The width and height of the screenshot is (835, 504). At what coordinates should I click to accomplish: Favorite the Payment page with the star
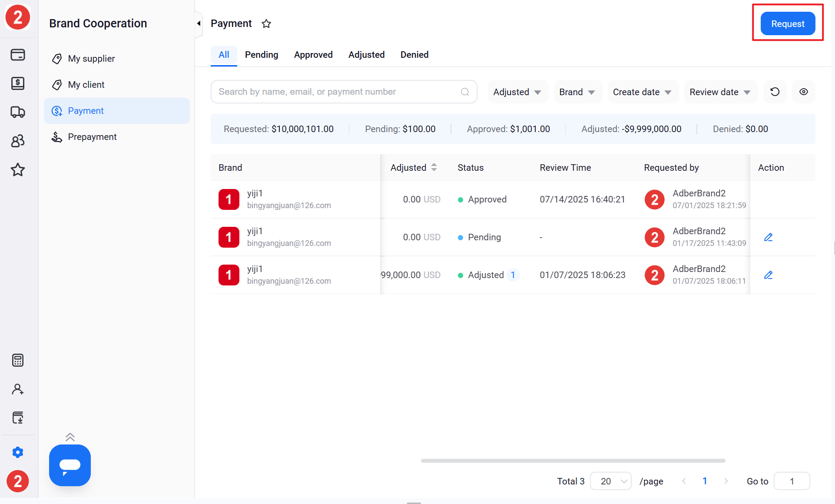(266, 23)
